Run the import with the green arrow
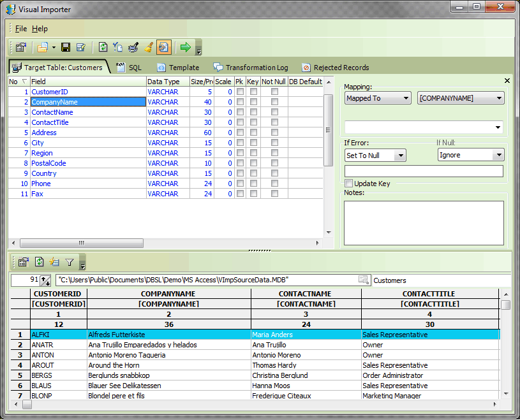This screenshot has width=520, height=420. (x=185, y=47)
